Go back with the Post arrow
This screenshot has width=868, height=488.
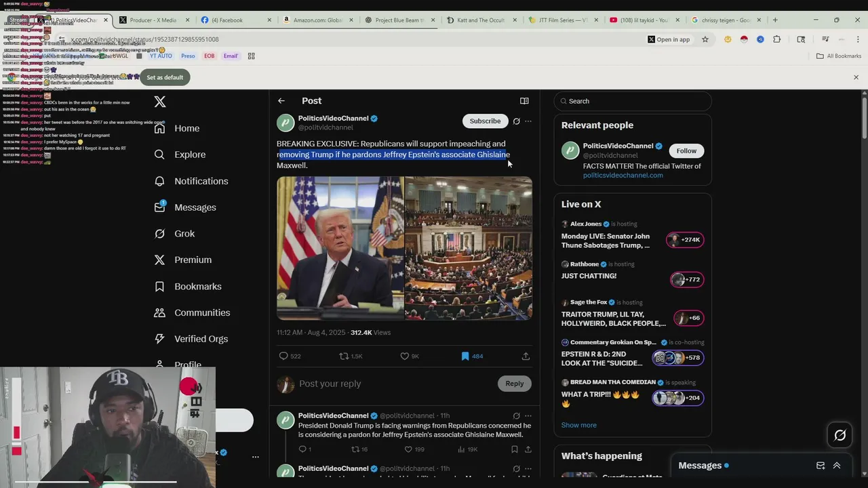tap(281, 101)
